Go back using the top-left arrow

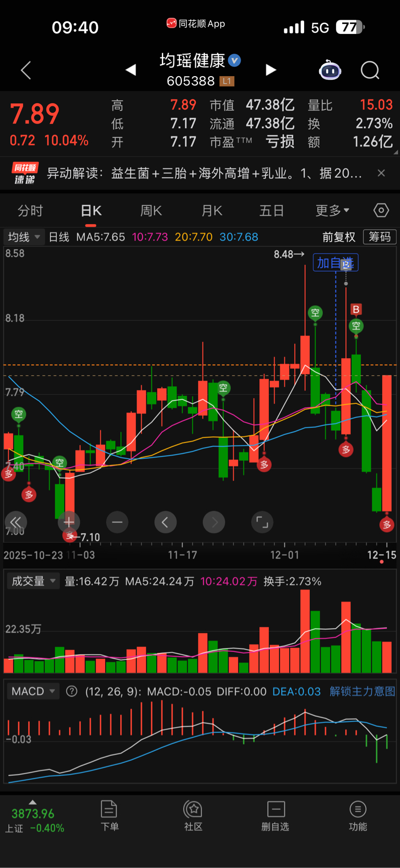pos(26,70)
